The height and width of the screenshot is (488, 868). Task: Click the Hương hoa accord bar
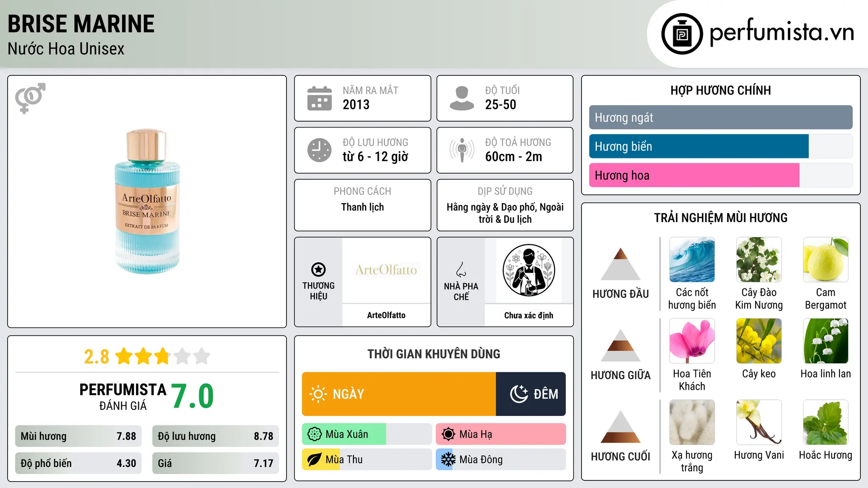click(721, 175)
